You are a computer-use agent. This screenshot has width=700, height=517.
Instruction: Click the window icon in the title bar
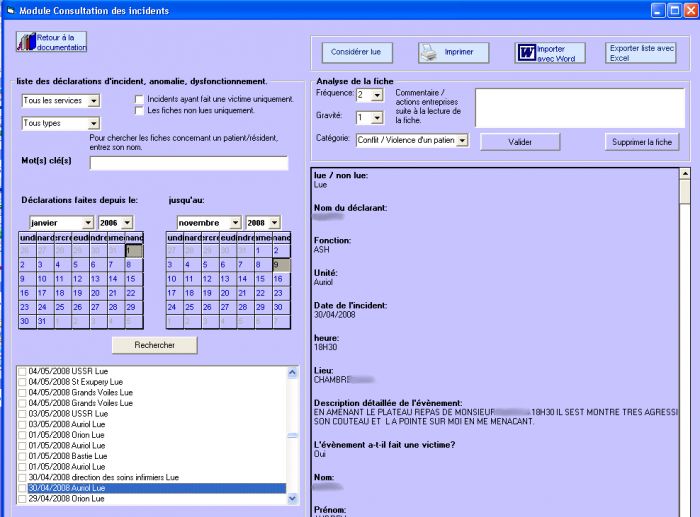point(11,10)
